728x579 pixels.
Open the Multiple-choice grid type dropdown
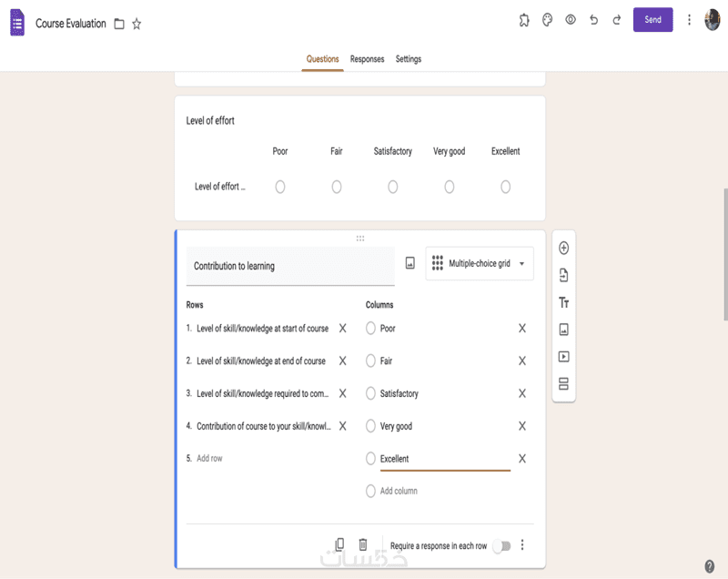pos(480,263)
